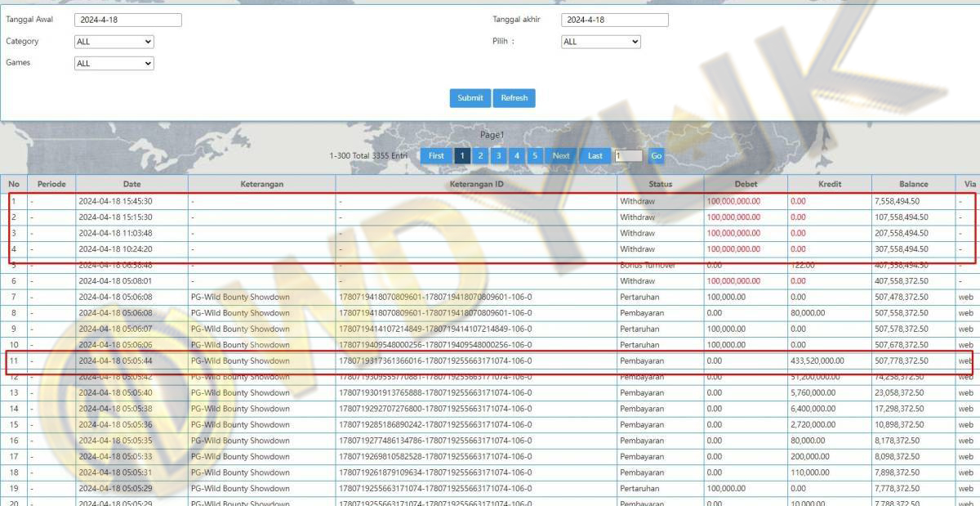Select date cell 2024-04-18 05:05:33
The height and width of the screenshot is (506, 980).
click(x=115, y=456)
